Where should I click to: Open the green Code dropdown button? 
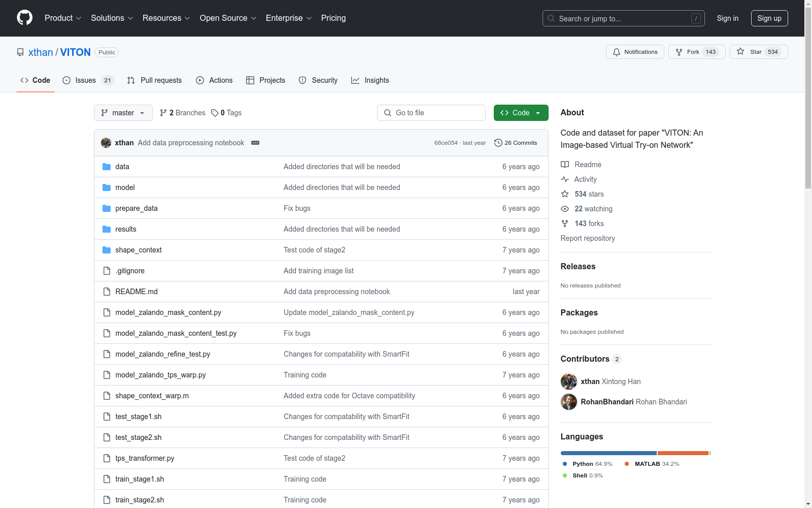pos(521,113)
